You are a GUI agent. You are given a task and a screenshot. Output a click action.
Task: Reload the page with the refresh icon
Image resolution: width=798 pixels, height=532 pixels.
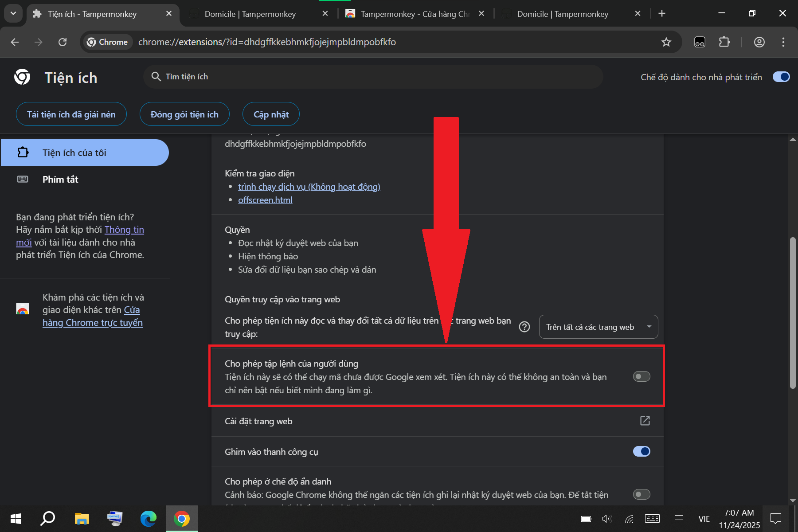[x=63, y=42]
